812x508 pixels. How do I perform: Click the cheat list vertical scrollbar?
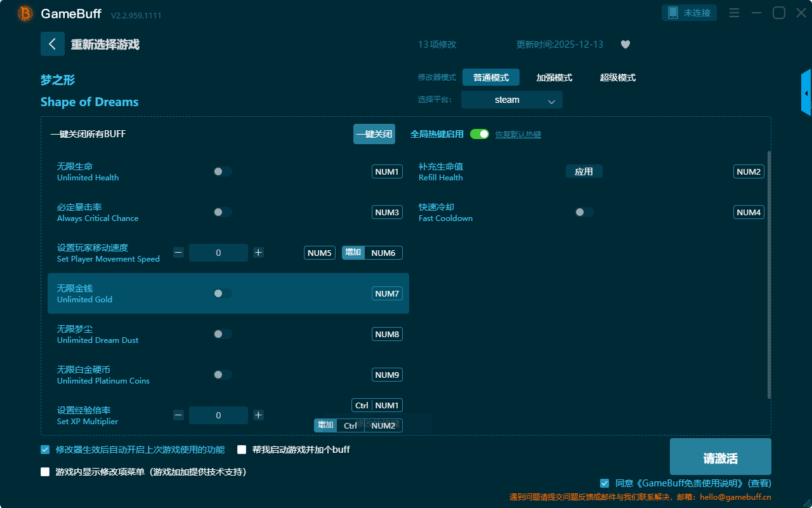(769, 274)
